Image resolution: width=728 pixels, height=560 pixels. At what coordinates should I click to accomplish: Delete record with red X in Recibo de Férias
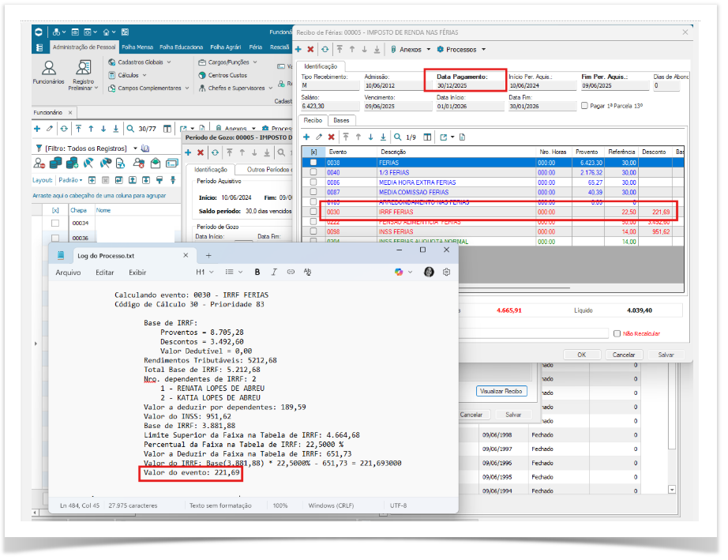point(310,50)
